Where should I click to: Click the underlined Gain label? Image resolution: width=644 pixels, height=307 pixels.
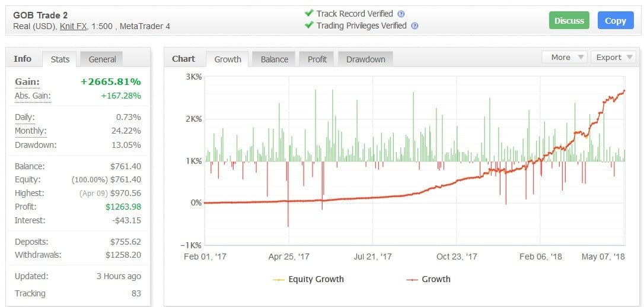click(x=27, y=82)
